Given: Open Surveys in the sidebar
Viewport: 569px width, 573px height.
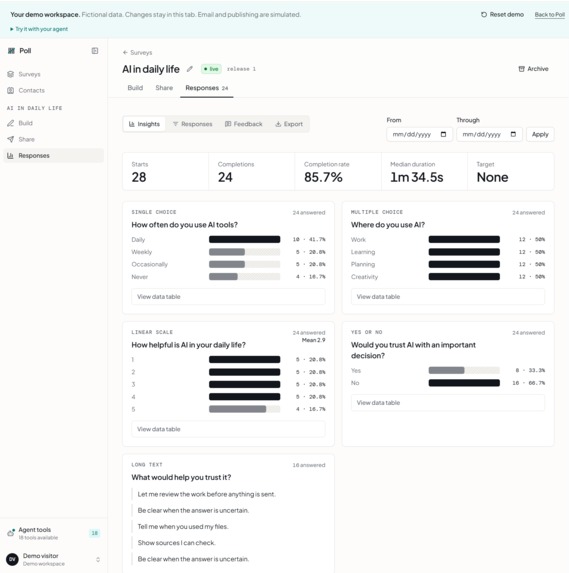Looking at the screenshot, I should coord(54,74).
